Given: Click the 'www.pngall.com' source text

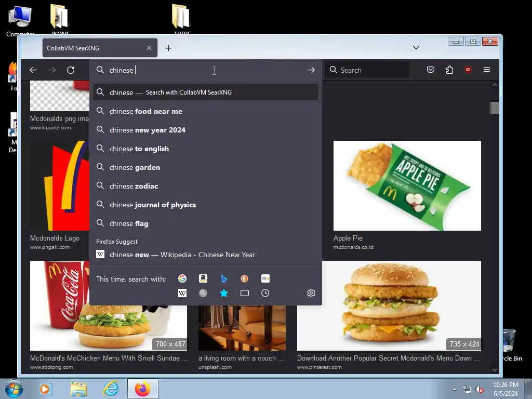Looking at the screenshot, I should pos(49,247).
